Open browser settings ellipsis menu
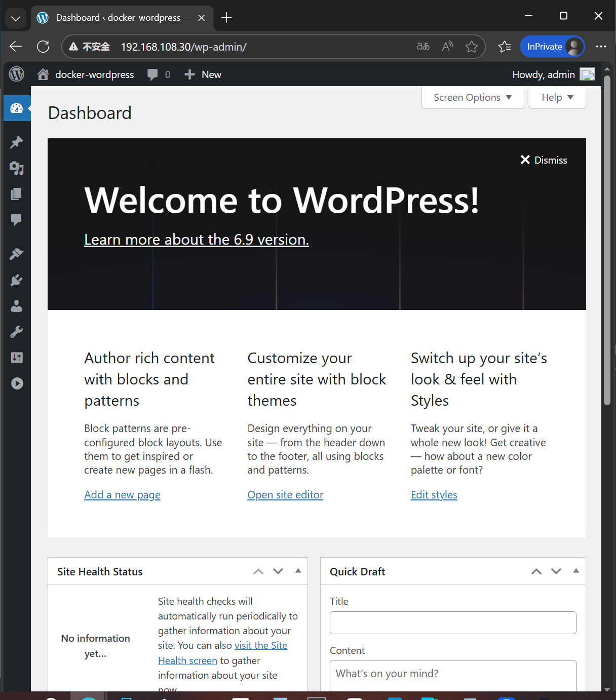 (601, 47)
